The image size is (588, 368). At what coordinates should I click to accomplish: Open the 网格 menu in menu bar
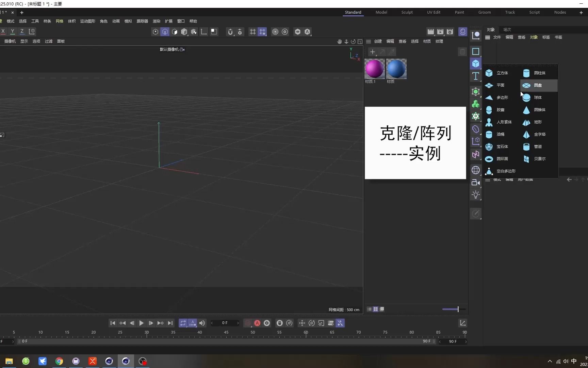59,21
